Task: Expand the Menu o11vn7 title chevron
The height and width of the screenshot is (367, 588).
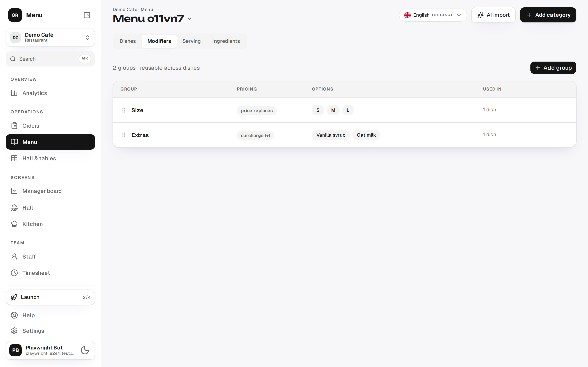Action: pyautogui.click(x=190, y=19)
